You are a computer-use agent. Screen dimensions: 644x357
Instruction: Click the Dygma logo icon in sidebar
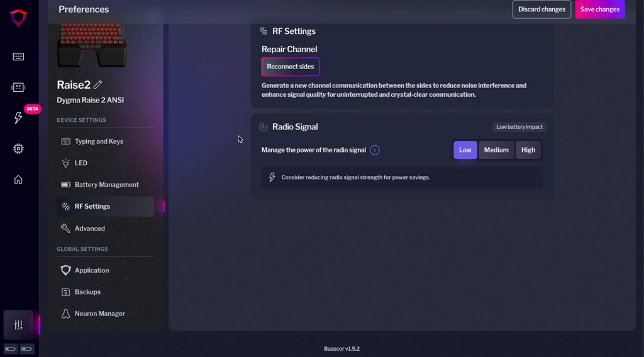pyautogui.click(x=18, y=18)
